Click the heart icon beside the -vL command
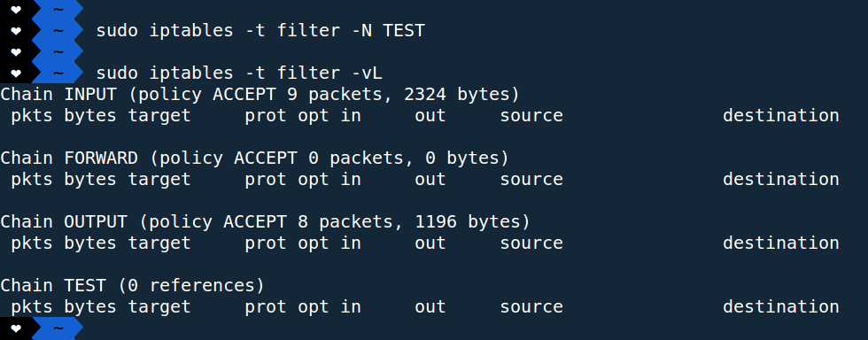Viewport: 868px width, 340px height. point(16,73)
